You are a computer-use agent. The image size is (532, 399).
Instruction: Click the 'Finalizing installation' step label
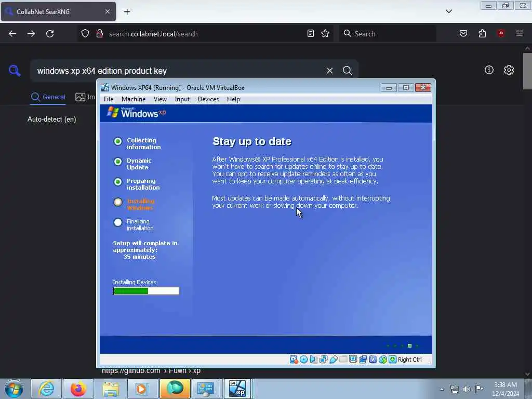(140, 224)
